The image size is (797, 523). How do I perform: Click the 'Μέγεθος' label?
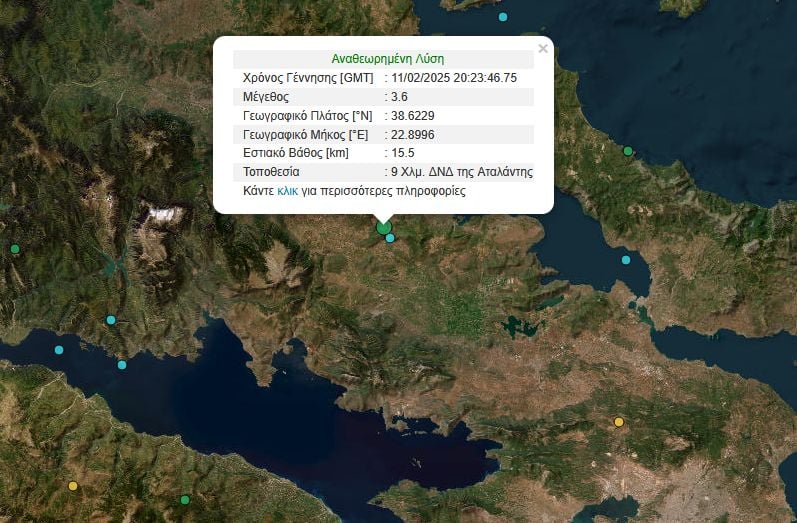click(x=266, y=97)
